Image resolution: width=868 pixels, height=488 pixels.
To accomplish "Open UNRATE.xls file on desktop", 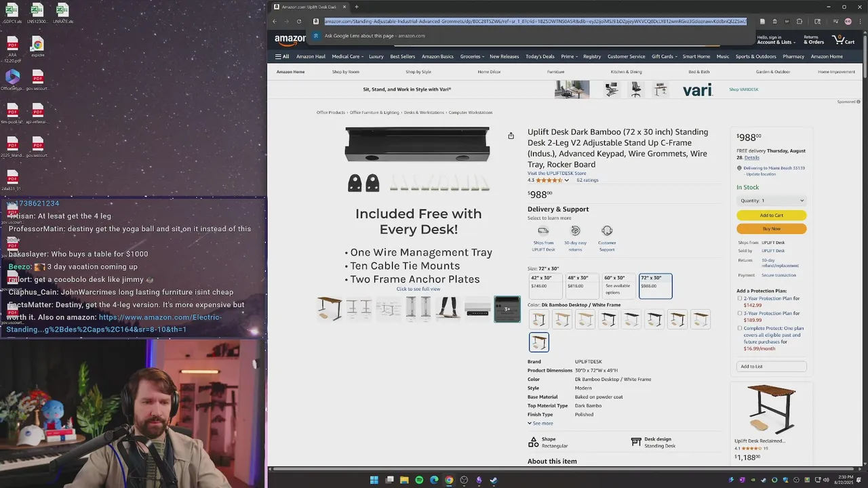I will pos(62,14).
